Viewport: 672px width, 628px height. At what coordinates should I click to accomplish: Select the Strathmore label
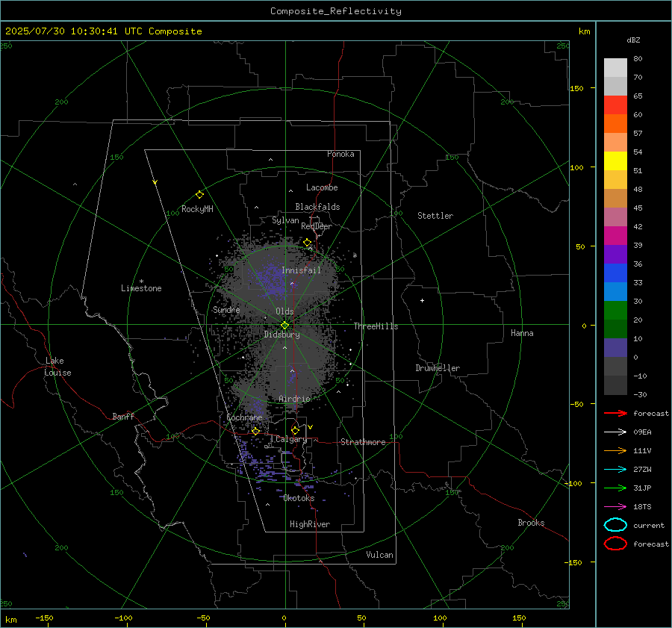pos(363,442)
